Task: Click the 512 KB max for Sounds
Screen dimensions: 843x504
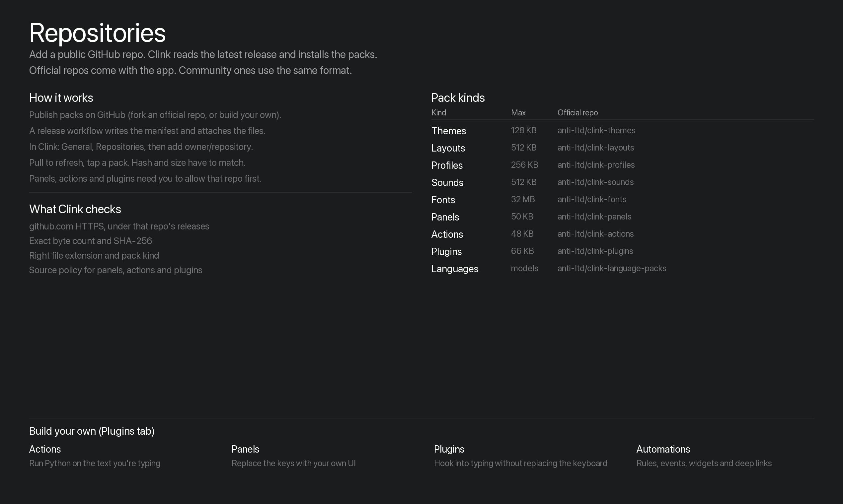Action: (x=524, y=182)
